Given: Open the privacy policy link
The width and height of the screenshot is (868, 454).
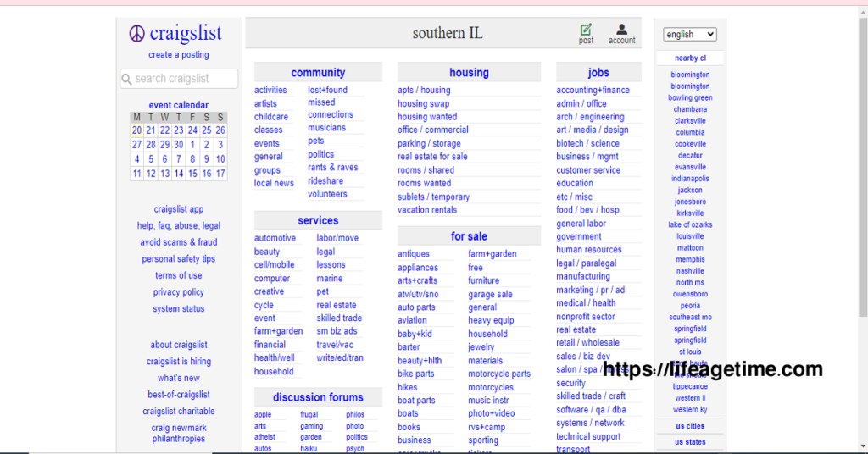Looking at the screenshot, I should click(179, 292).
